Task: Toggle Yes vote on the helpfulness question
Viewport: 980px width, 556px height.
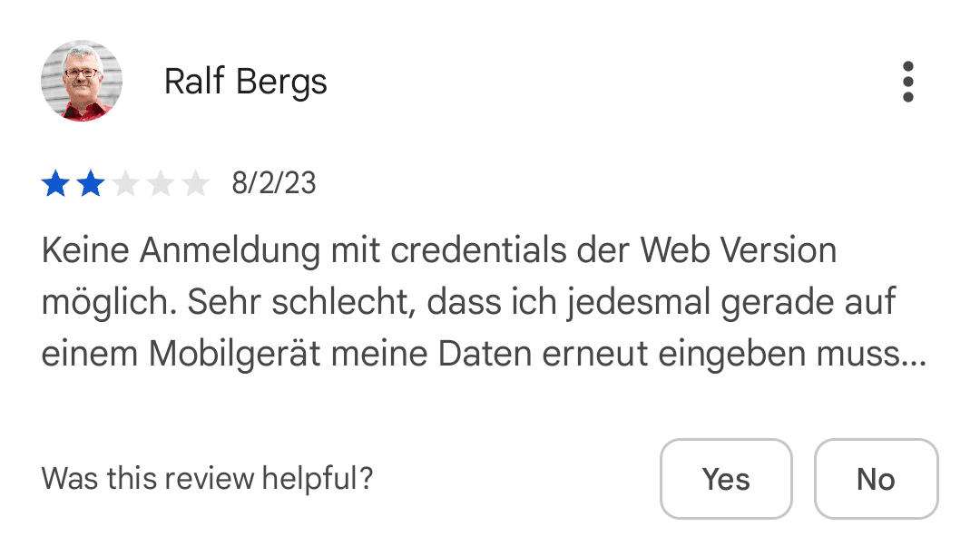Action: [726, 479]
